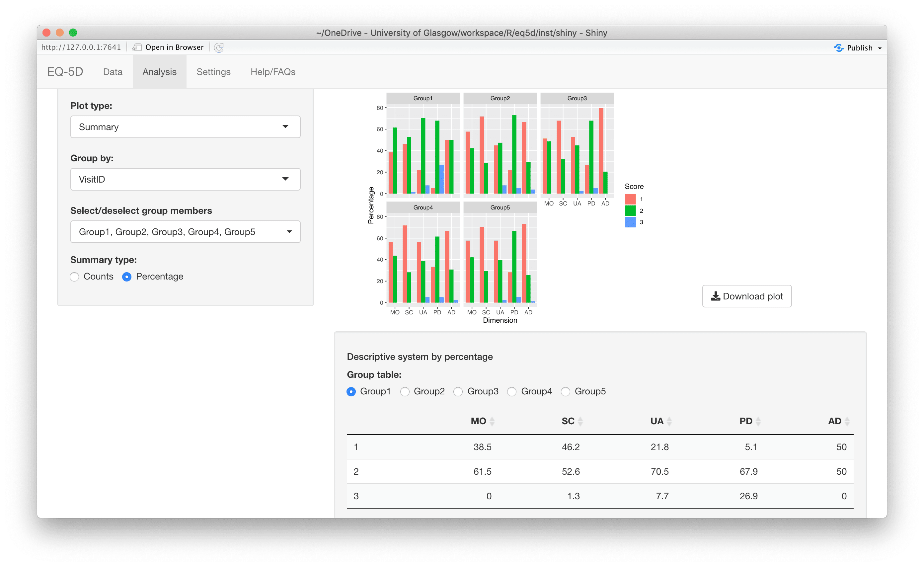
Task: Select the Percentage summary type radio button
Action: (128, 277)
